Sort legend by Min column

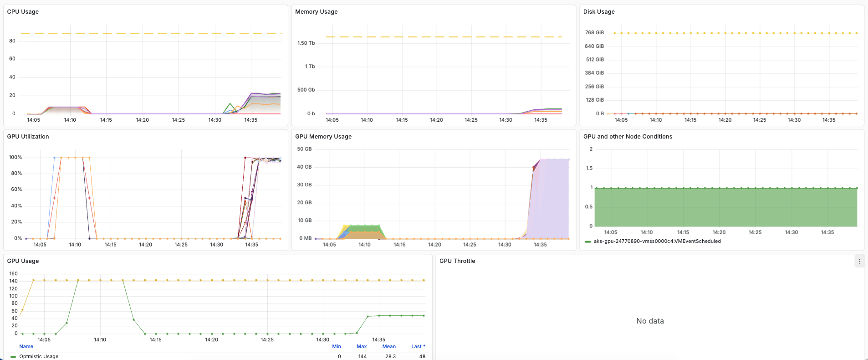[x=337, y=346]
